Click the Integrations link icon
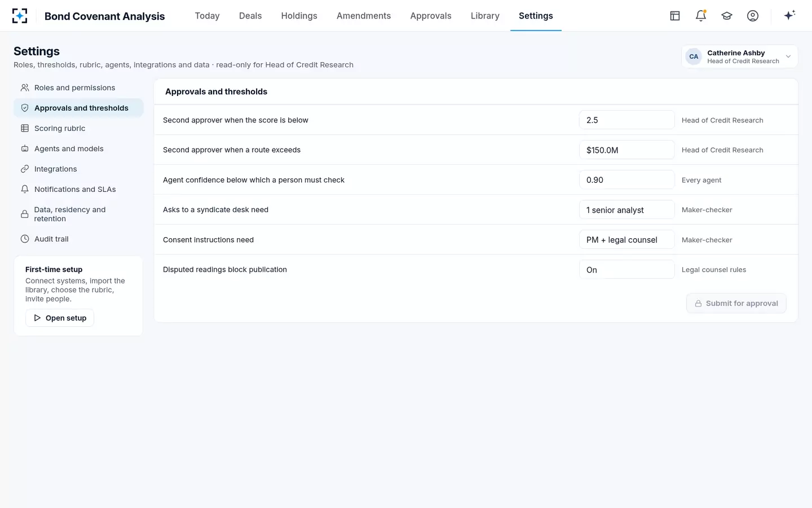This screenshot has height=508, width=812. [x=25, y=169]
